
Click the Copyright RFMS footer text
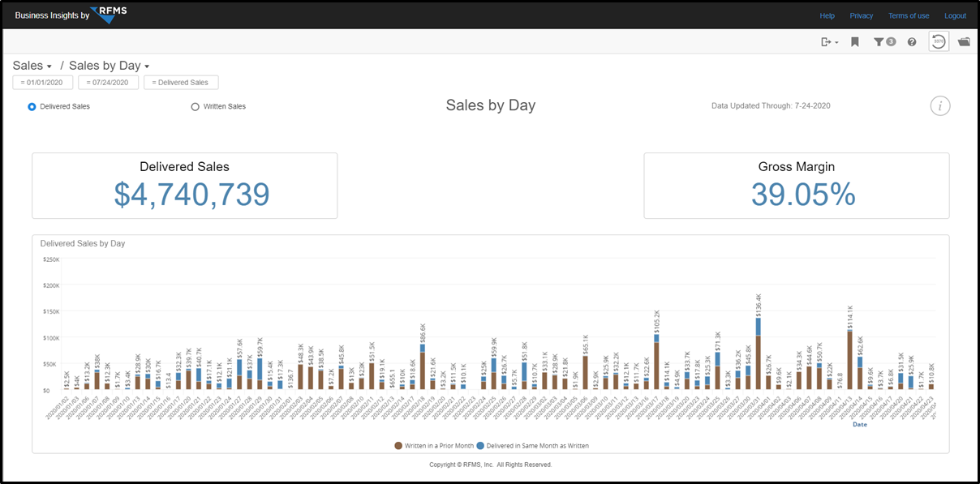pos(491,465)
